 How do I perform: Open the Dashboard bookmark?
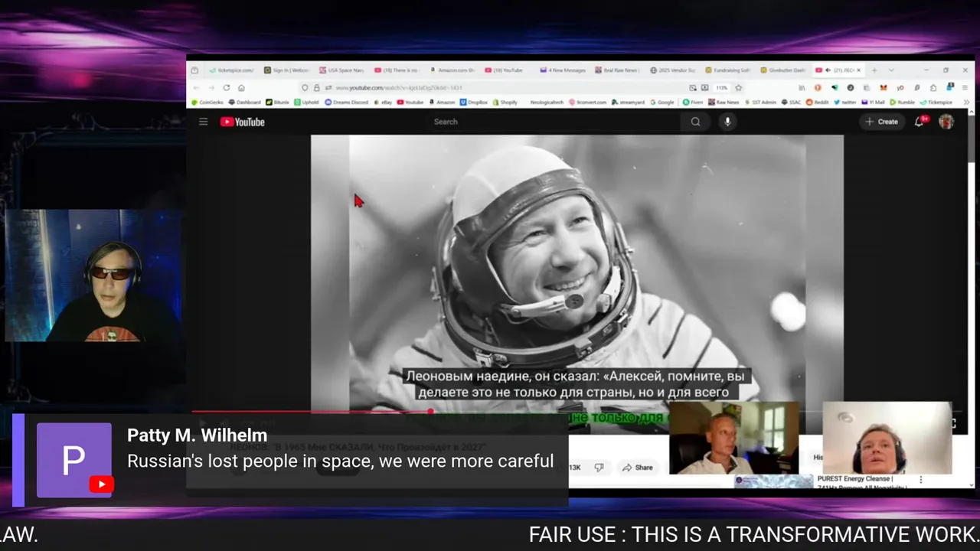coord(244,102)
